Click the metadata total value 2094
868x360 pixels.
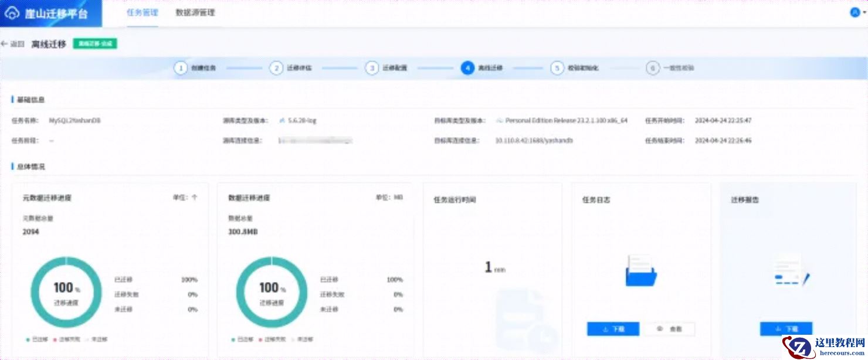[30, 232]
